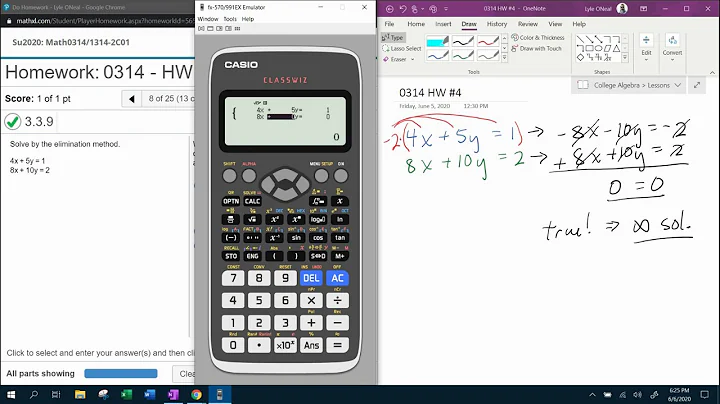Tap the calculator divide key
720x404 pixels.
click(338, 301)
